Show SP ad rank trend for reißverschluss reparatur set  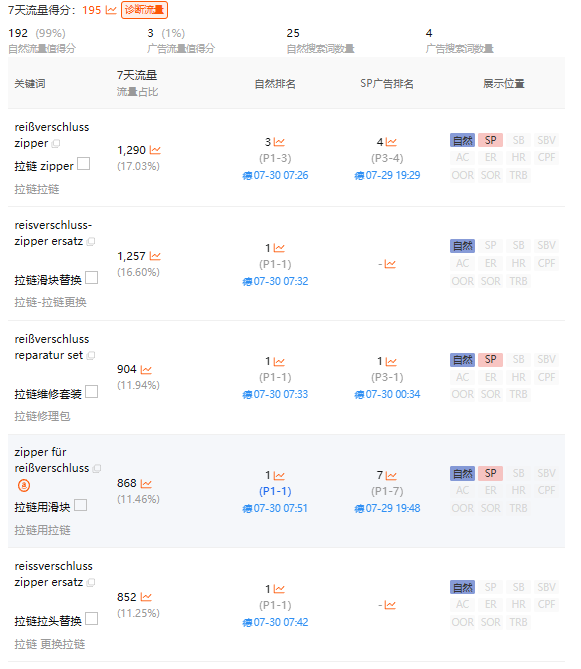click(391, 362)
